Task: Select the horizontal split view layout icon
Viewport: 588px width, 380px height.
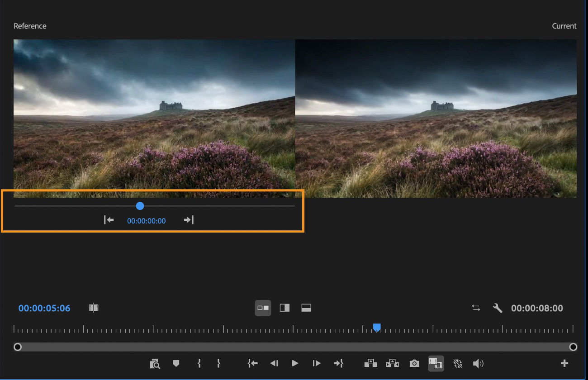Action: click(x=306, y=308)
